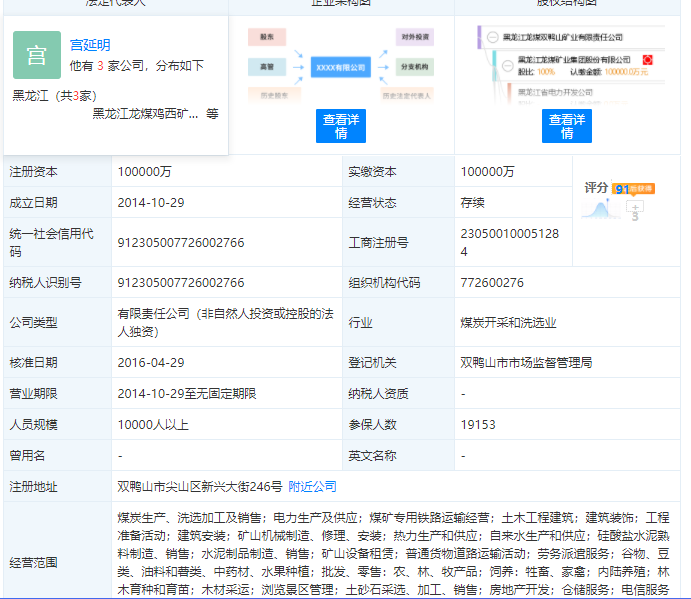This screenshot has height=599, width=691.
Task: Collapse the 黑龙江龙煤双鸭山矿业 node in equity chart
Action: tap(493, 37)
